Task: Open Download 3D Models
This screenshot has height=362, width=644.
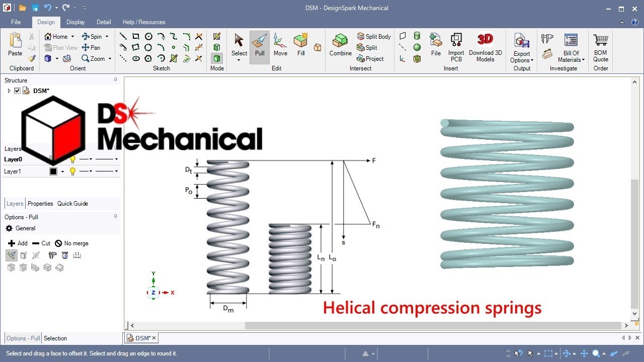Action: pos(485,47)
